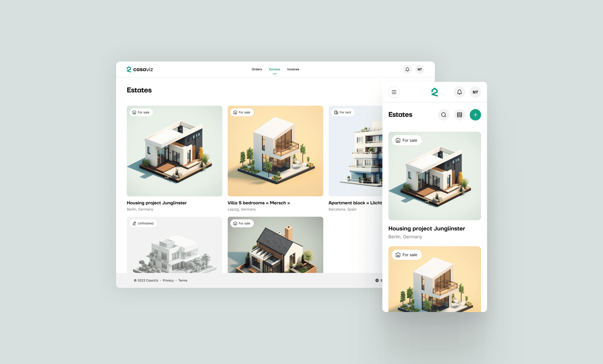Select the Estates navigation tab
Viewport: 603px width, 364px height.
point(274,69)
